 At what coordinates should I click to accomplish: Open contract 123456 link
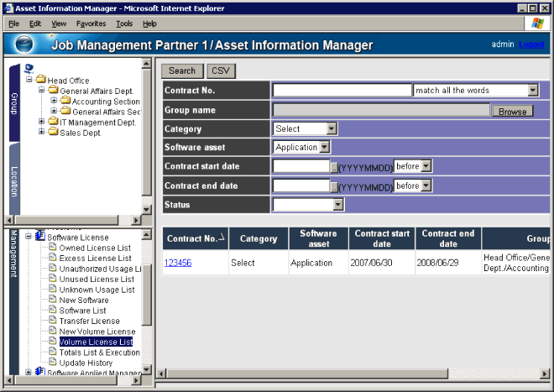[x=178, y=263]
